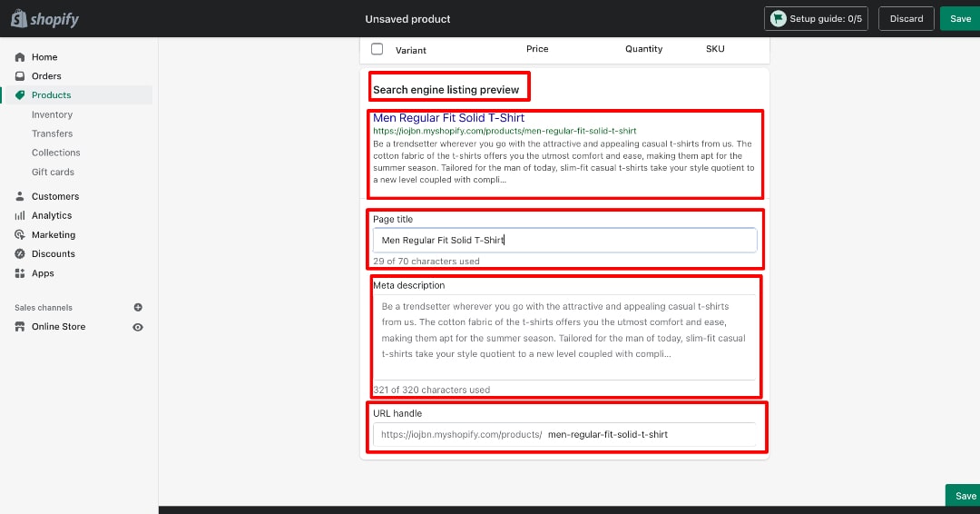The width and height of the screenshot is (980, 514).
Task: Click the Analytics bar chart icon
Action: coord(20,216)
